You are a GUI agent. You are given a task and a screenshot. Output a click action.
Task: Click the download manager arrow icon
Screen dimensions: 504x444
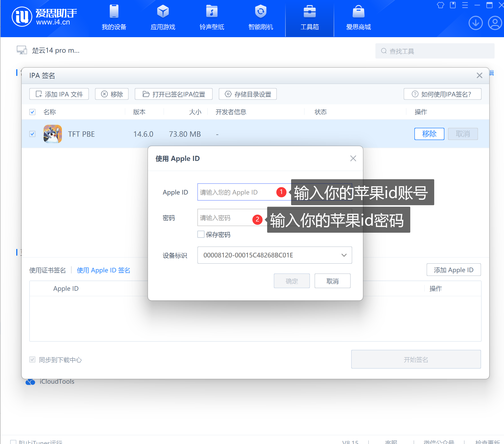pyautogui.click(x=475, y=23)
